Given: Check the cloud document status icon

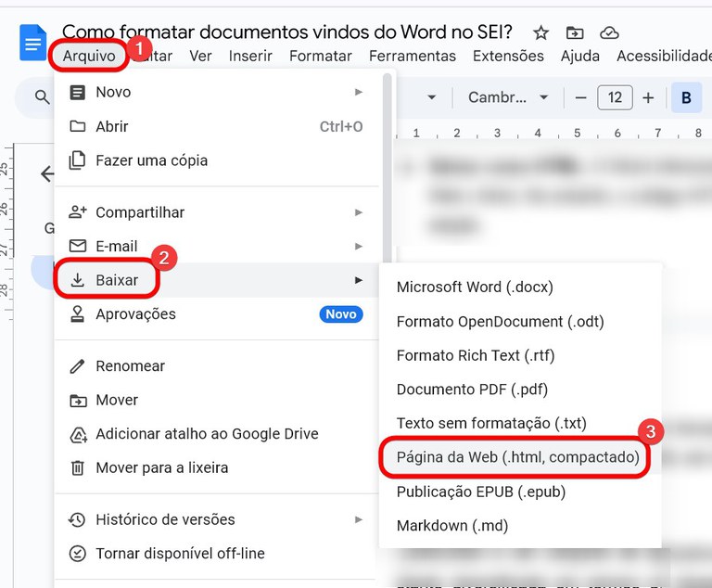Looking at the screenshot, I should click(609, 33).
